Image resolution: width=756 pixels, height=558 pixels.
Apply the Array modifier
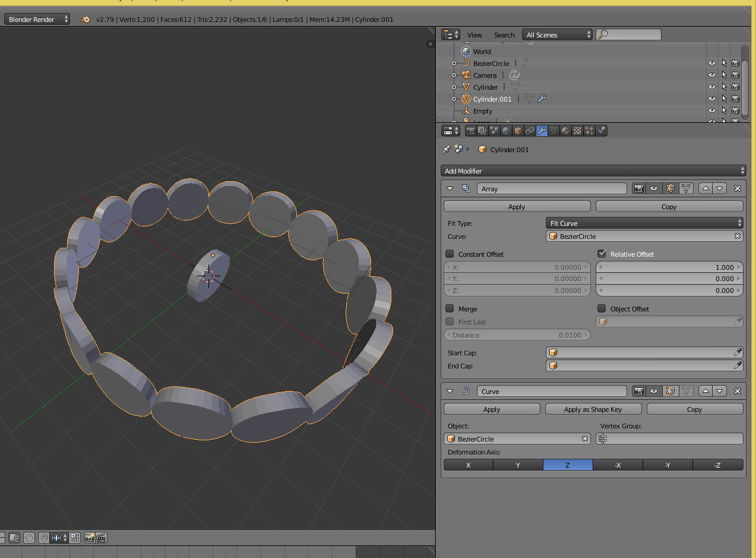(x=517, y=206)
